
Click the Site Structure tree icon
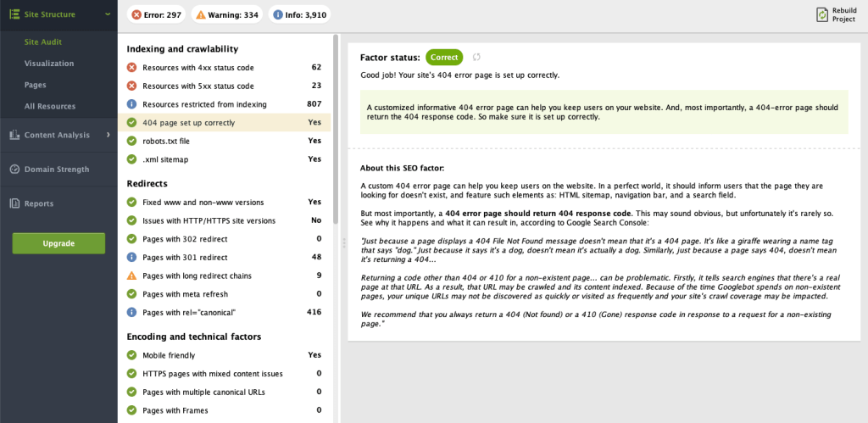click(15, 14)
